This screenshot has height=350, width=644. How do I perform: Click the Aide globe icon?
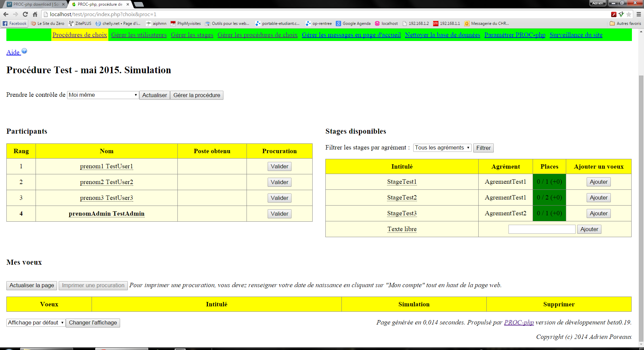[24, 51]
